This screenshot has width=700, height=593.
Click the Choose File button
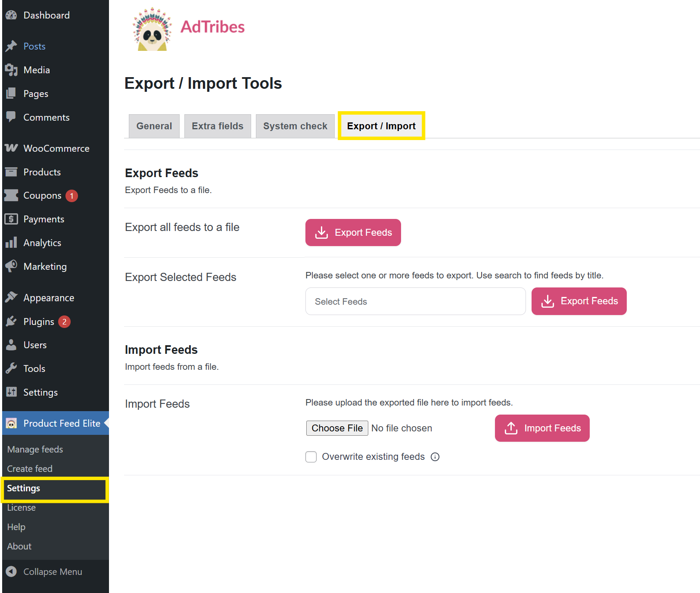pyautogui.click(x=337, y=428)
